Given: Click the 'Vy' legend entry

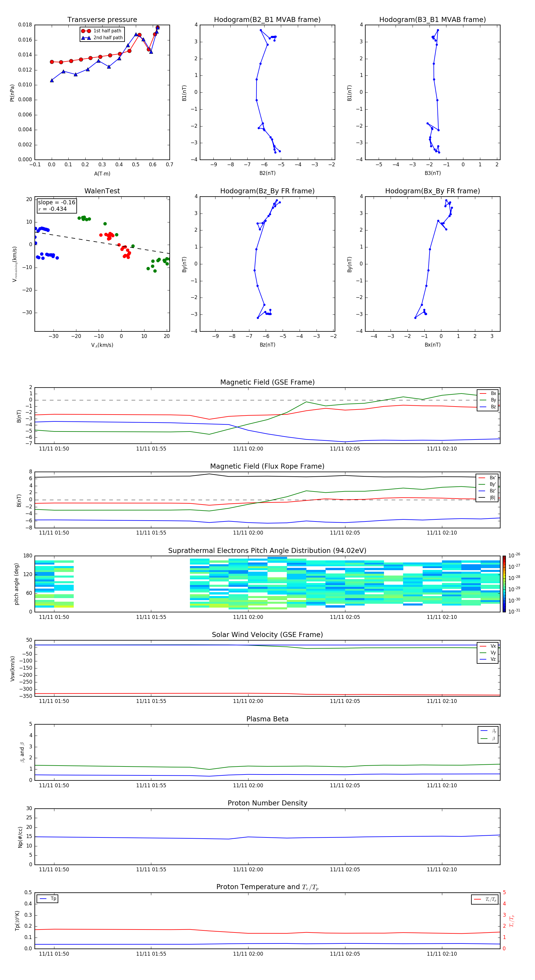Looking at the screenshot, I should [x=488, y=652].
